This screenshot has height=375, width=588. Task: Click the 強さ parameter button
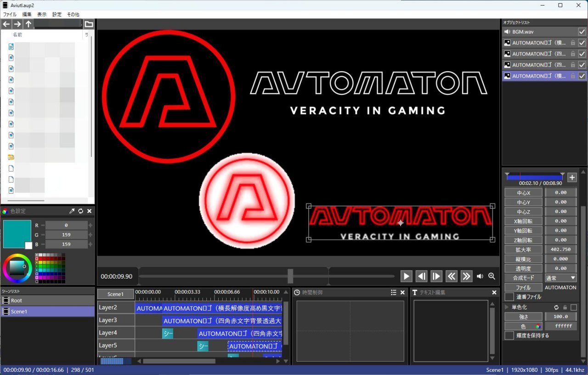(524, 317)
